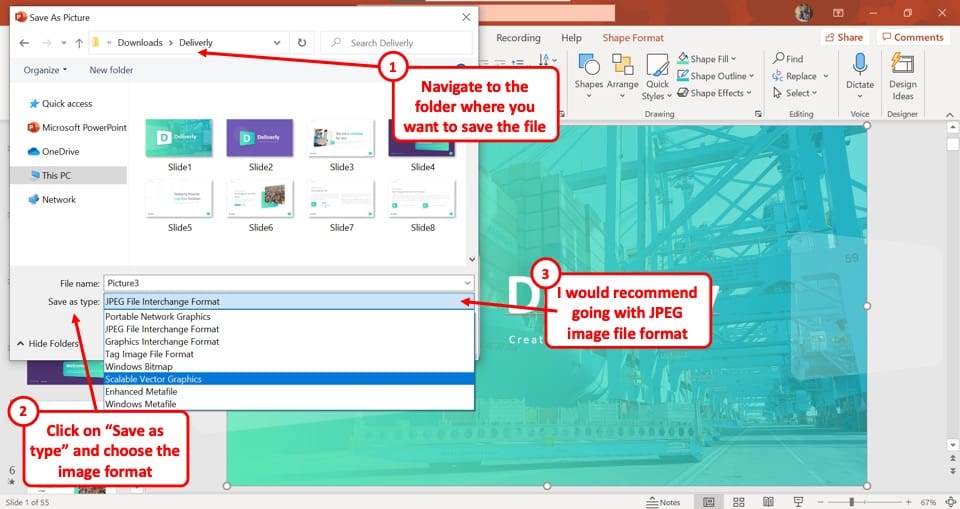Open the Shape Outline dropdown

(716, 76)
